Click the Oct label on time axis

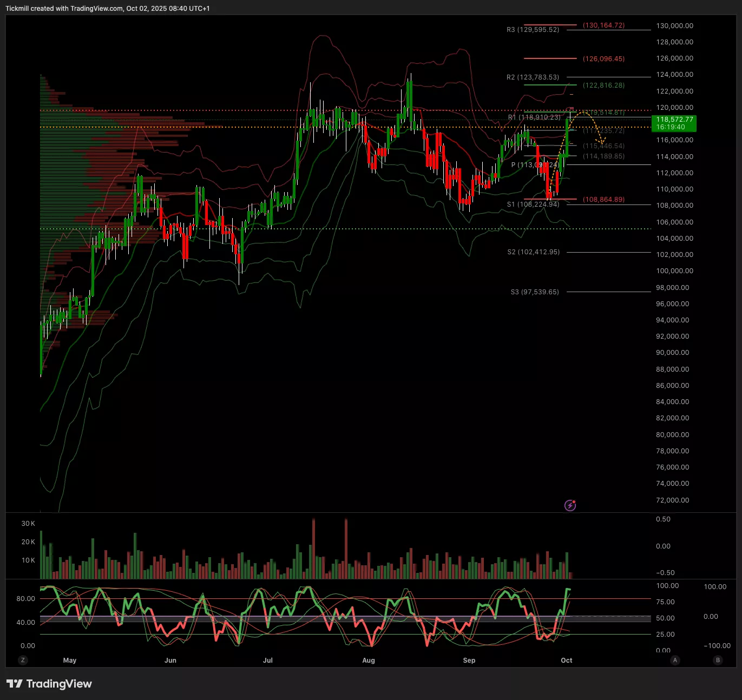pos(567,661)
